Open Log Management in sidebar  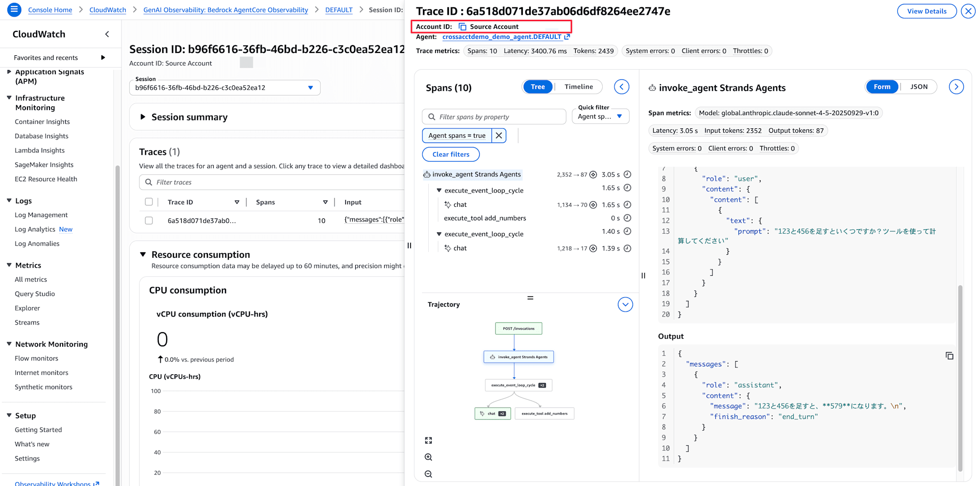[x=41, y=215]
